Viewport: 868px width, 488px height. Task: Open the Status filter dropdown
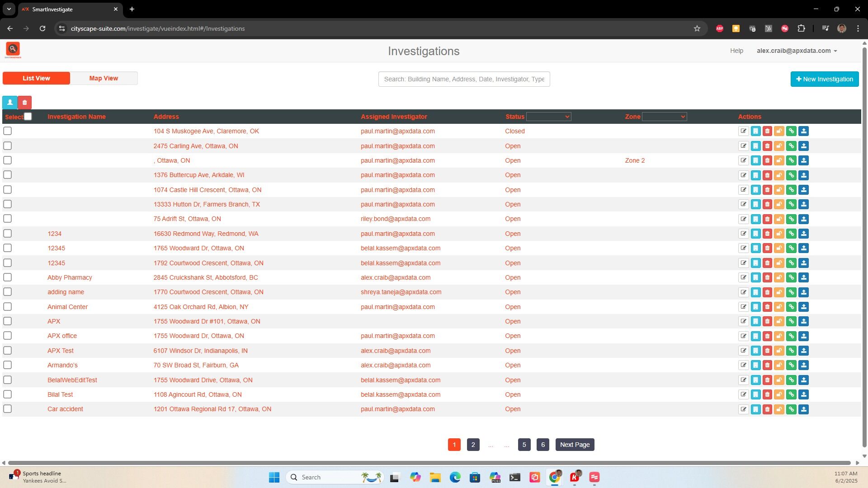pos(548,117)
